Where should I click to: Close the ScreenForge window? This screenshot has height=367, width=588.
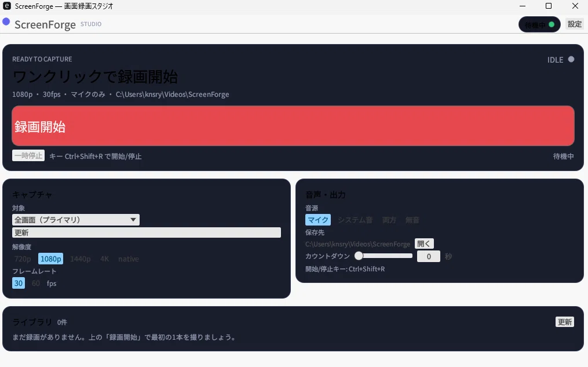click(575, 6)
